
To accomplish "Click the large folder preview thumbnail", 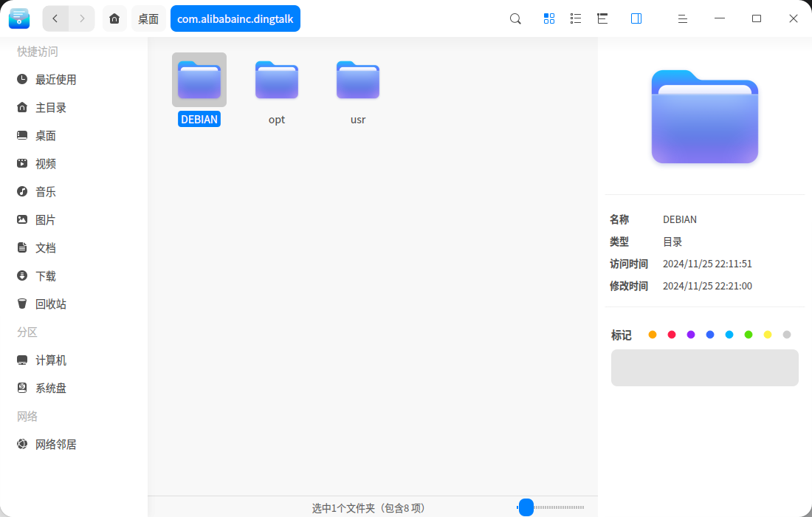I will [x=705, y=117].
